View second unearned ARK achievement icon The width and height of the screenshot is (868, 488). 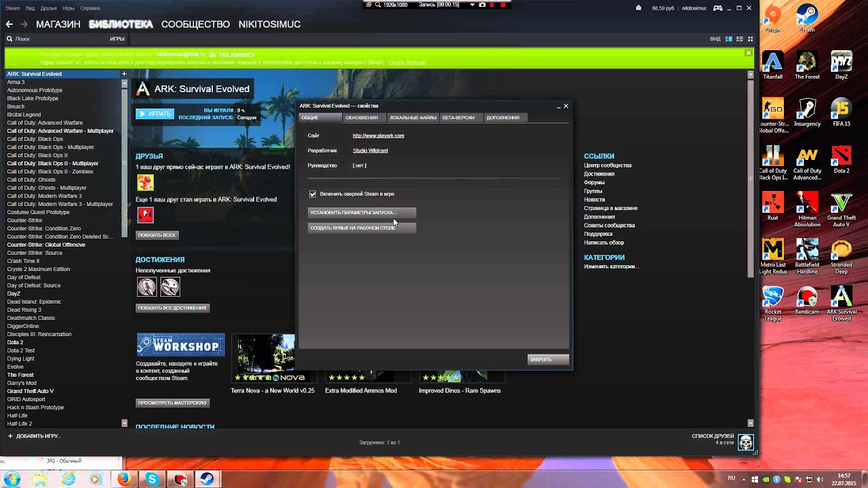(170, 287)
